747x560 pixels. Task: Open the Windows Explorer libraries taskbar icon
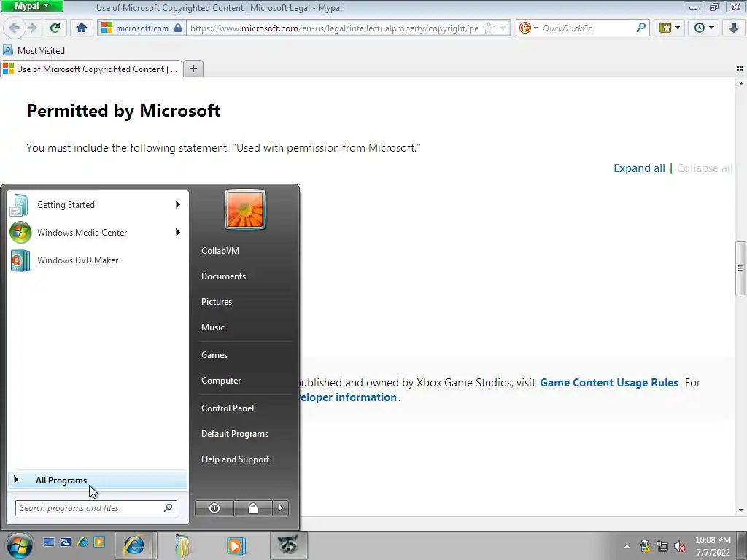tap(183, 545)
